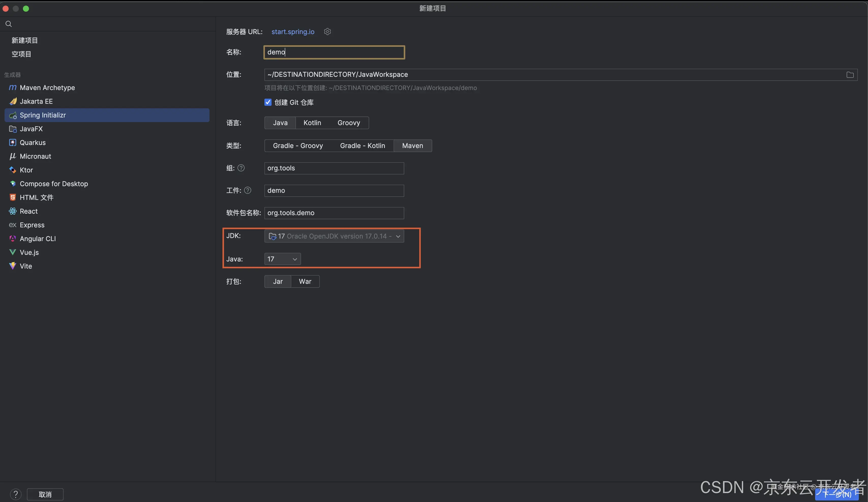The image size is (868, 502).
Task: Focus the 位置 location path field
Action: 561,75
